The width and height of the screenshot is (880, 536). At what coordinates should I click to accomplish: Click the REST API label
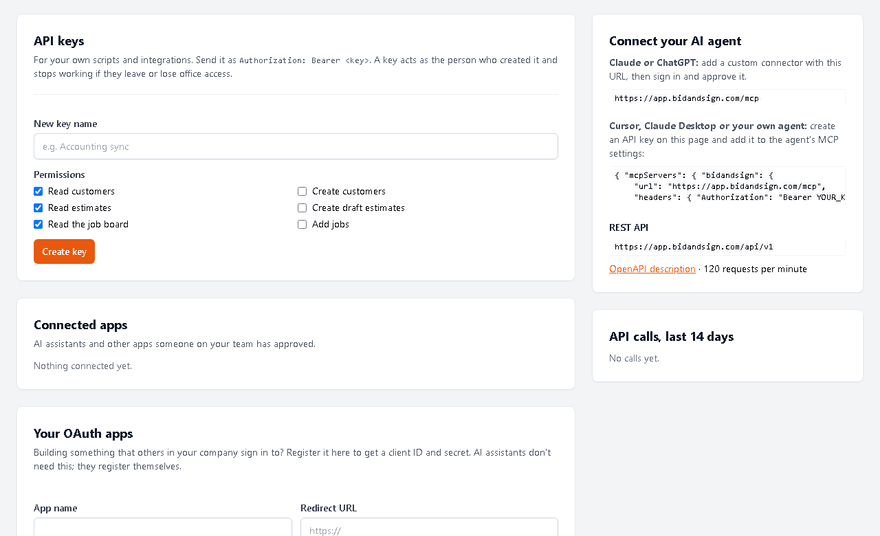(629, 227)
